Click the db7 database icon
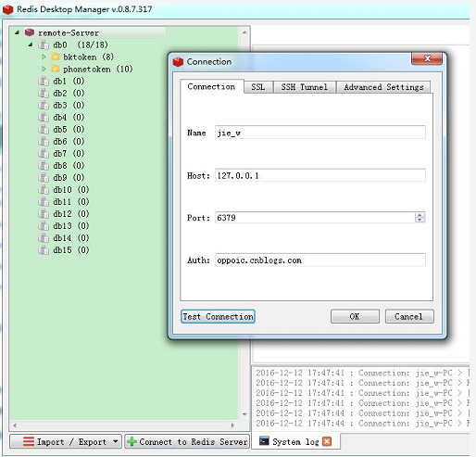476x457 pixels. pos(44,154)
